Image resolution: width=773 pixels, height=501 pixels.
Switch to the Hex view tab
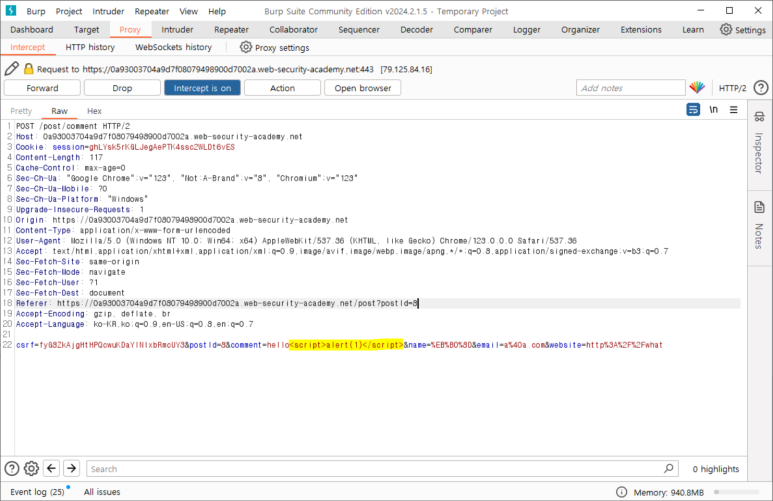click(94, 111)
